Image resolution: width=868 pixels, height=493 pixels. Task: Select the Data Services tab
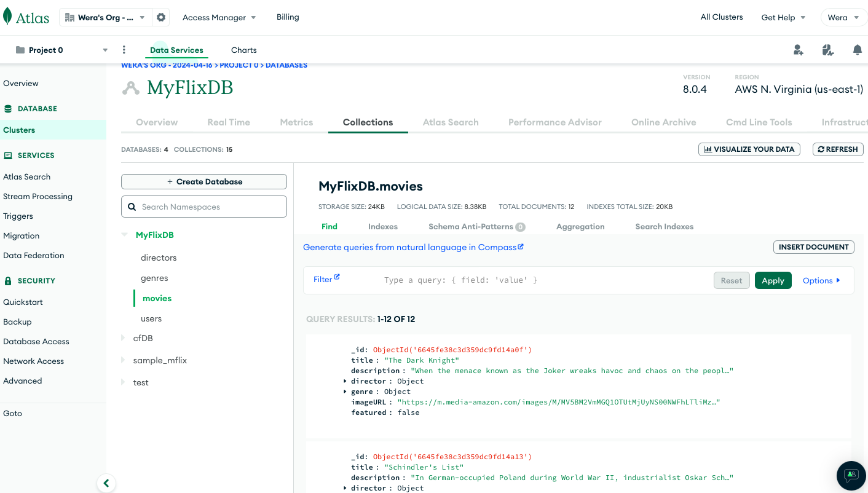click(176, 50)
